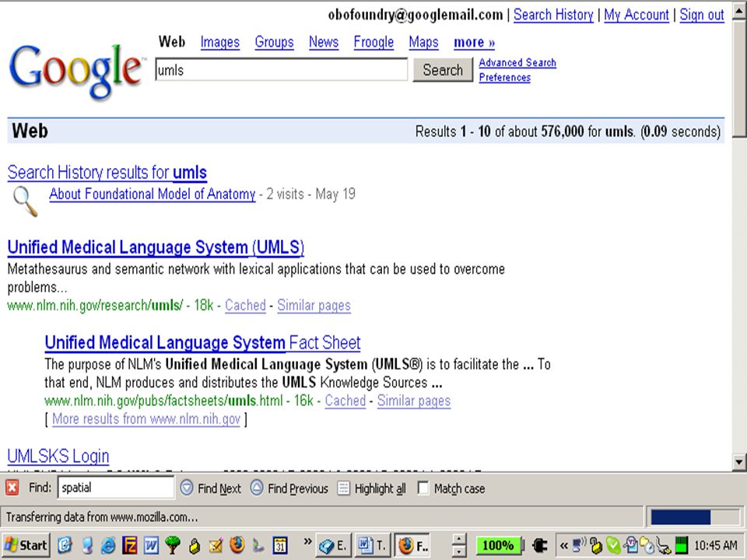Click the calendar icon in quick launch
The image size is (747, 560).
pyautogui.click(x=280, y=545)
